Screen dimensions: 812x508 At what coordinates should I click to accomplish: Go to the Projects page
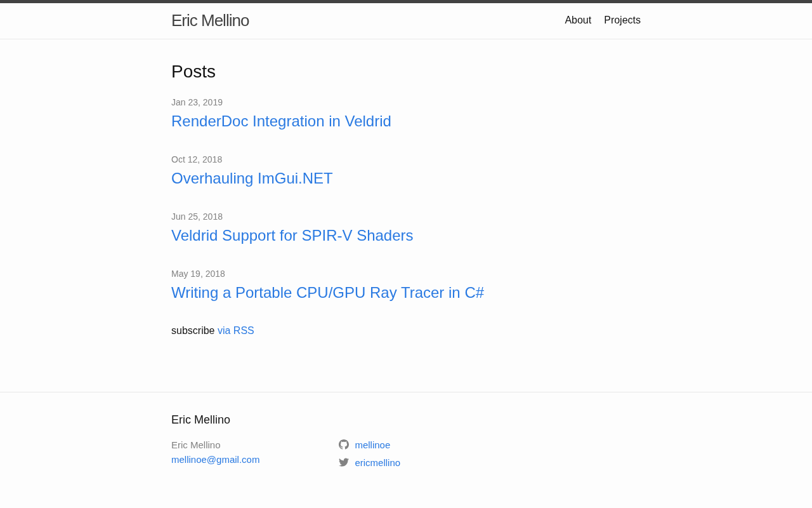point(622,20)
